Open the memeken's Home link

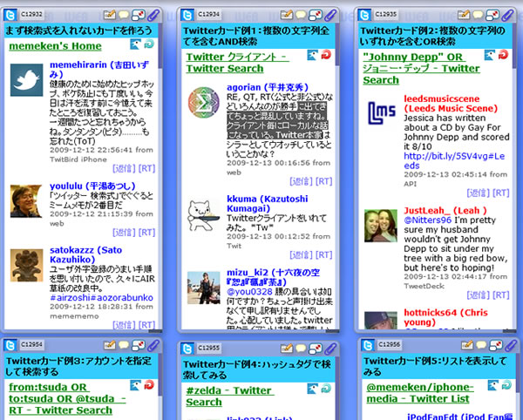[55, 46]
